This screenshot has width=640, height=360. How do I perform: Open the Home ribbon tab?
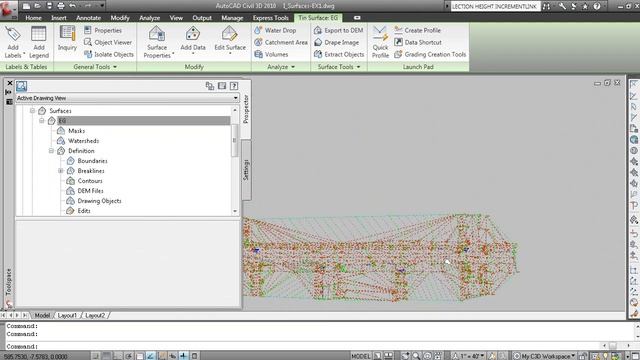coord(33,18)
